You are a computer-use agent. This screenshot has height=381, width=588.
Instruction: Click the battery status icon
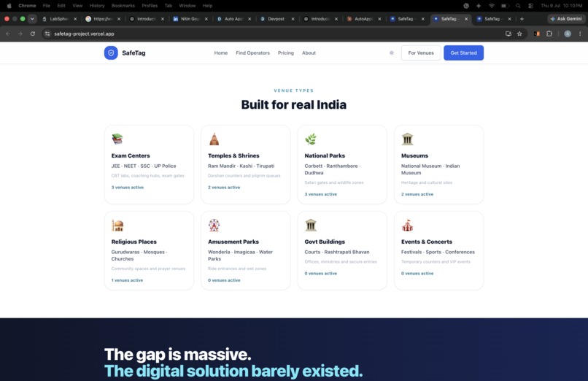click(505, 6)
